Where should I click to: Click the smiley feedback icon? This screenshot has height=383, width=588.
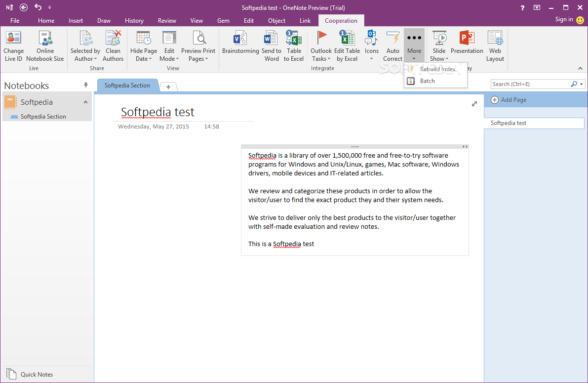click(x=580, y=20)
